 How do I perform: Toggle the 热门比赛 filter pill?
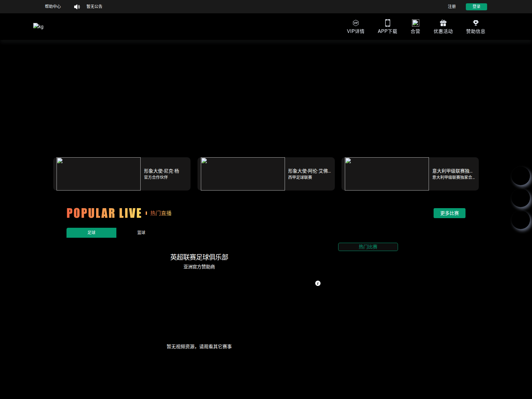368,247
